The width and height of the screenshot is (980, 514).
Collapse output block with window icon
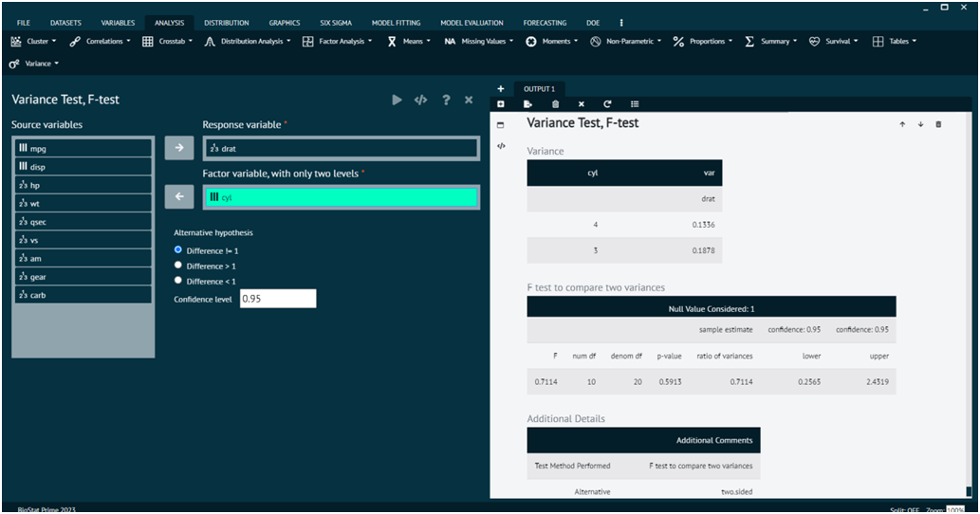[501, 125]
